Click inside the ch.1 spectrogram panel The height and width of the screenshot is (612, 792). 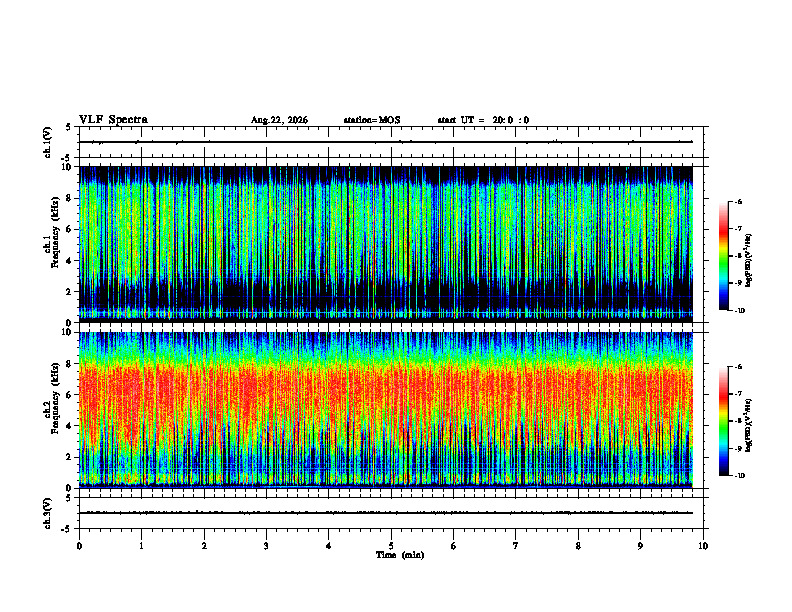pos(386,244)
